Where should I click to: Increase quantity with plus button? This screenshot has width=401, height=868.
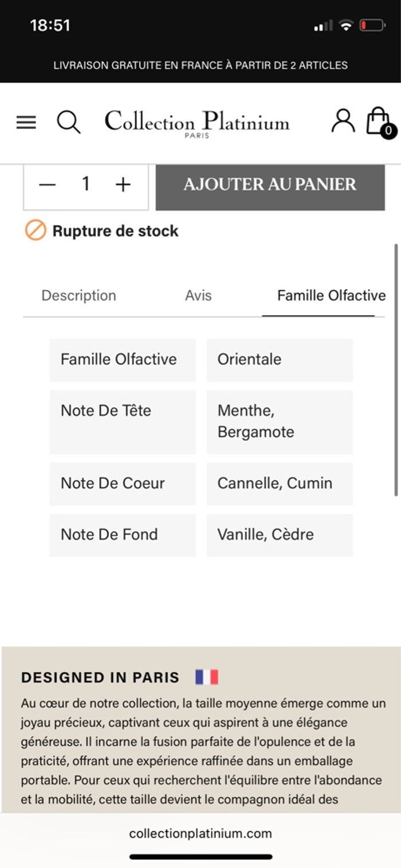(x=123, y=184)
